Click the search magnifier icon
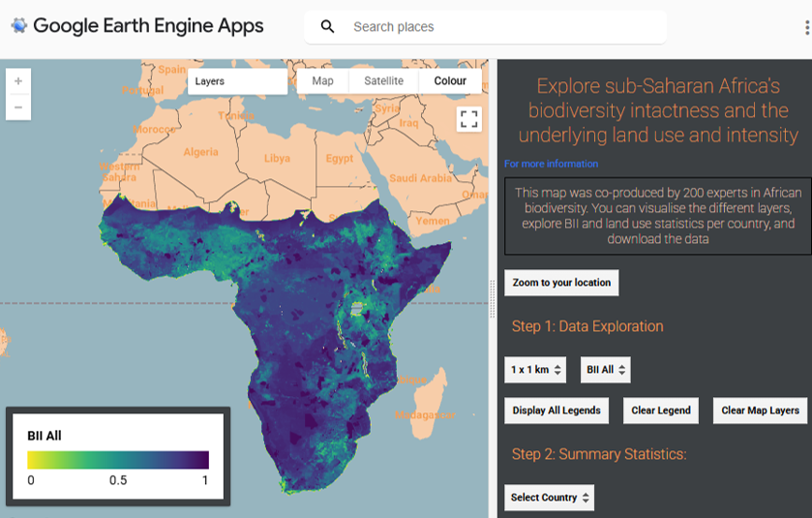Viewport: 812px width, 518px height. pyautogui.click(x=328, y=27)
